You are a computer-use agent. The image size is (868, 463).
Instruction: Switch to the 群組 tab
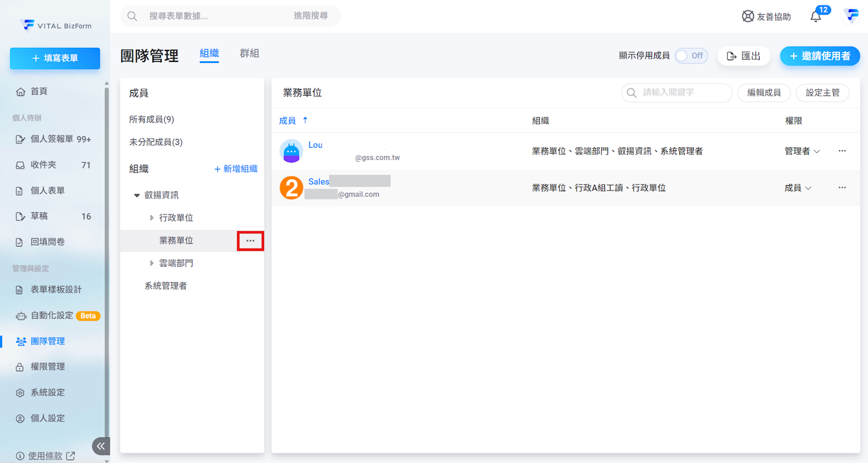(249, 54)
